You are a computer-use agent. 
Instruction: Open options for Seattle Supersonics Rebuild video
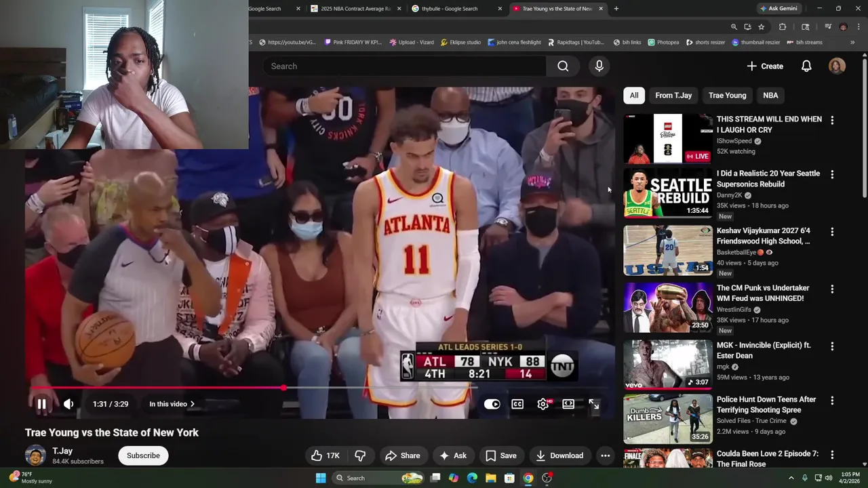832,174
